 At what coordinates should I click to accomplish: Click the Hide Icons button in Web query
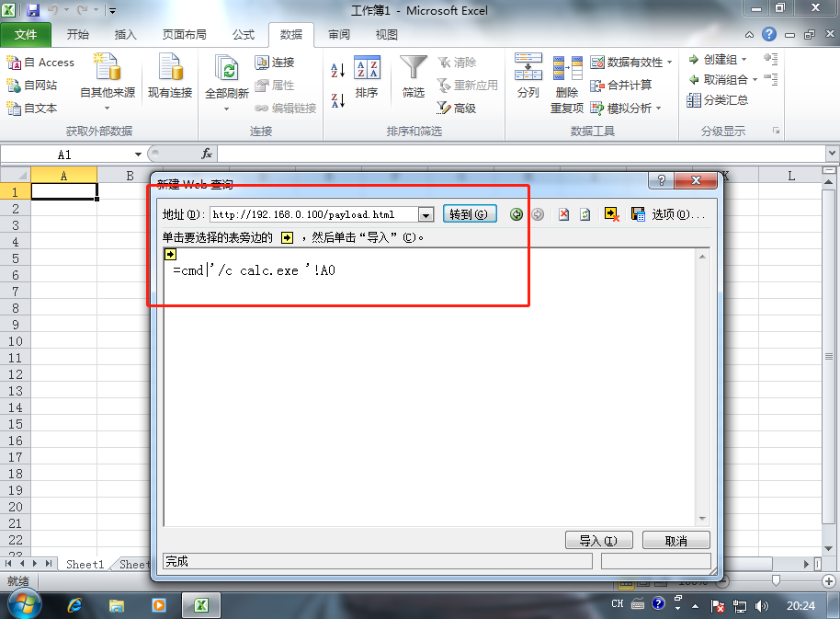[x=612, y=214]
